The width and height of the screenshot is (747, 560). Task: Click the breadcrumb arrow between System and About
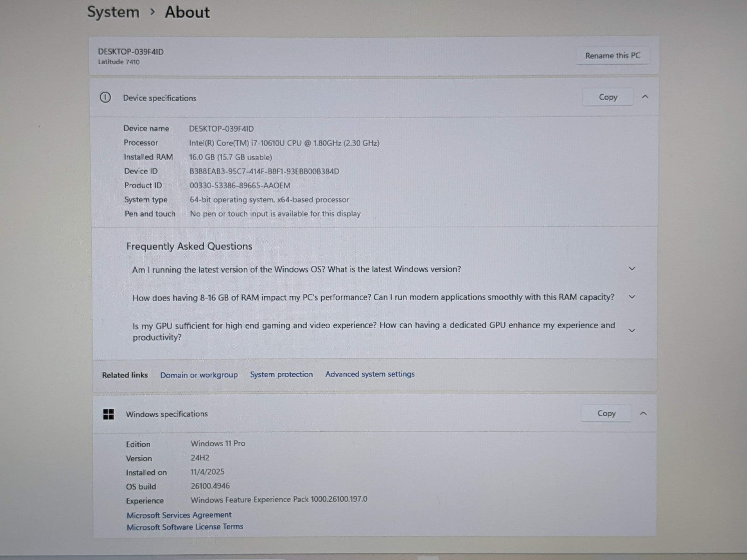[x=152, y=12]
